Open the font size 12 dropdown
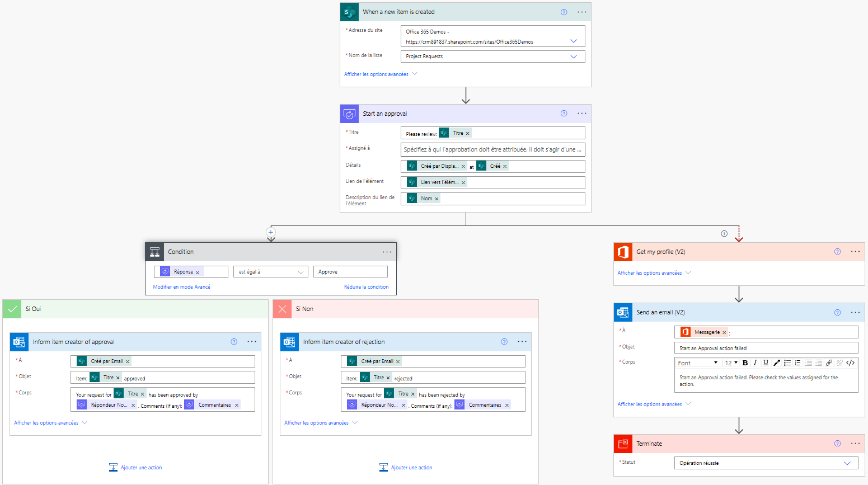This screenshot has width=868, height=485. 731,363
